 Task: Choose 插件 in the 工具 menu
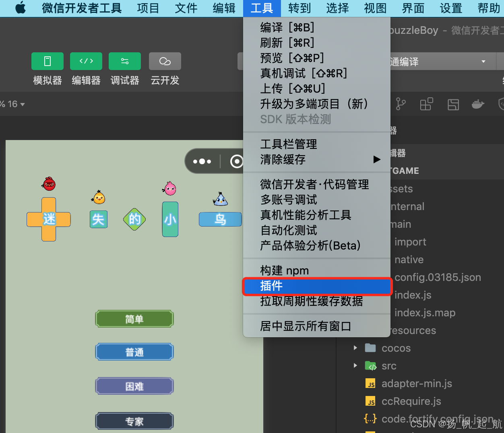point(317,286)
